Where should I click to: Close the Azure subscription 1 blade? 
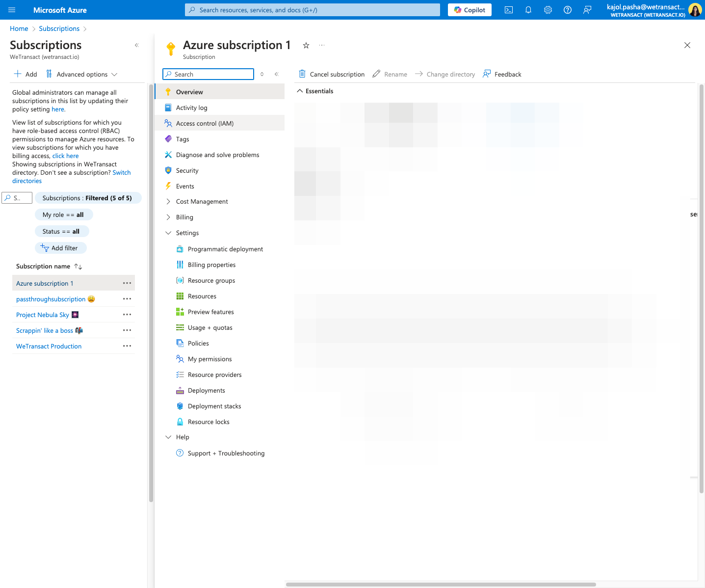(x=687, y=45)
